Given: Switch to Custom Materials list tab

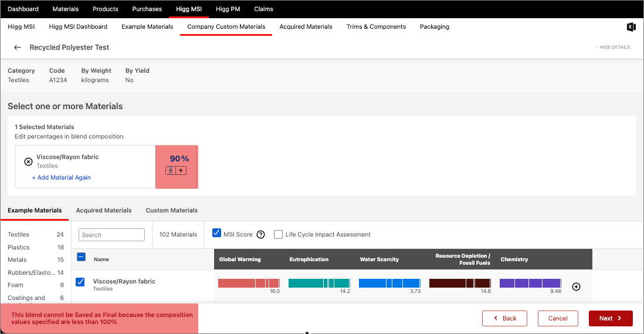Looking at the screenshot, I should point(172,210).
